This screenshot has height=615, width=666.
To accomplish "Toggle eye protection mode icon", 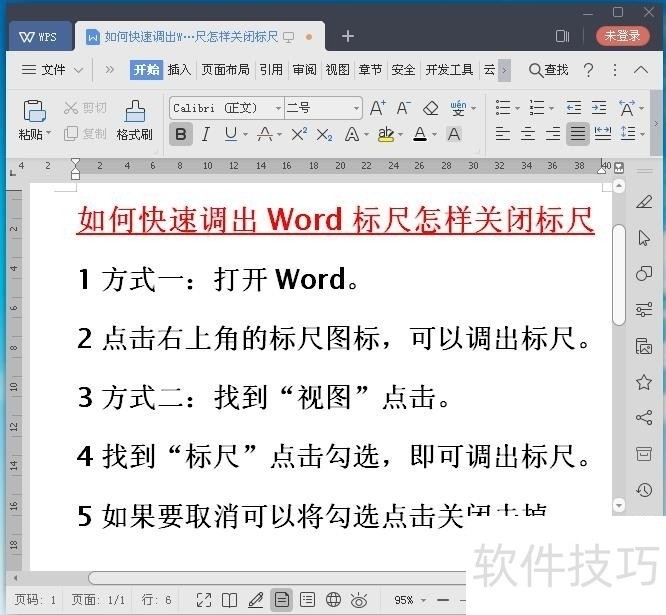I will click(x=359, y=600).
